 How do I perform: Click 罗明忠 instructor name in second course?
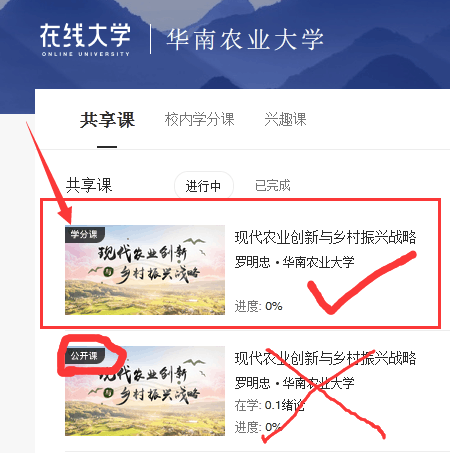252,383
